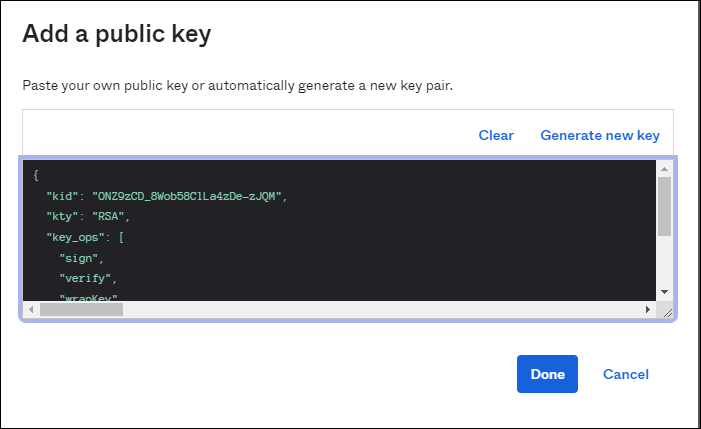Click the "verify" entry in the key JSON
Image resolution: width=701 pixels, height=429 pixels.
(88, 278)
